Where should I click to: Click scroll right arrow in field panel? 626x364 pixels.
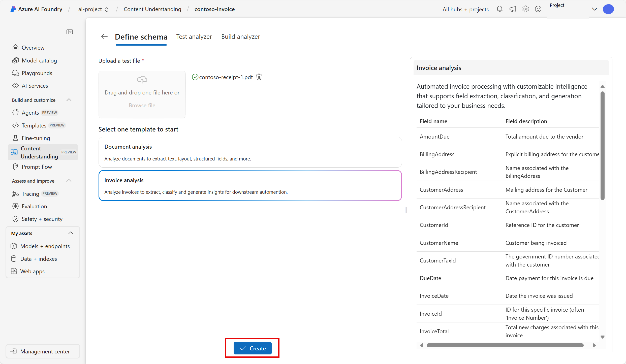[x=594, y=345]
